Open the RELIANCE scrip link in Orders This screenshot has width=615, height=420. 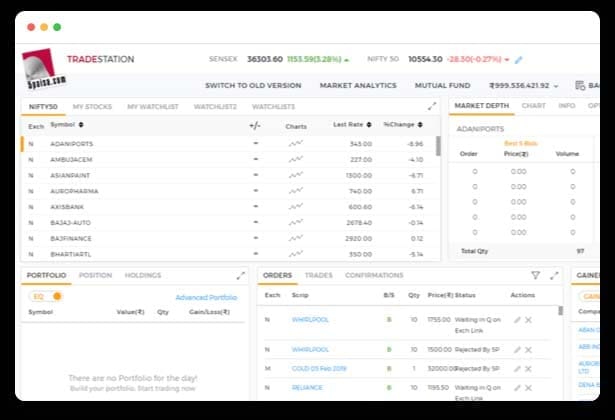click(307, 388)
